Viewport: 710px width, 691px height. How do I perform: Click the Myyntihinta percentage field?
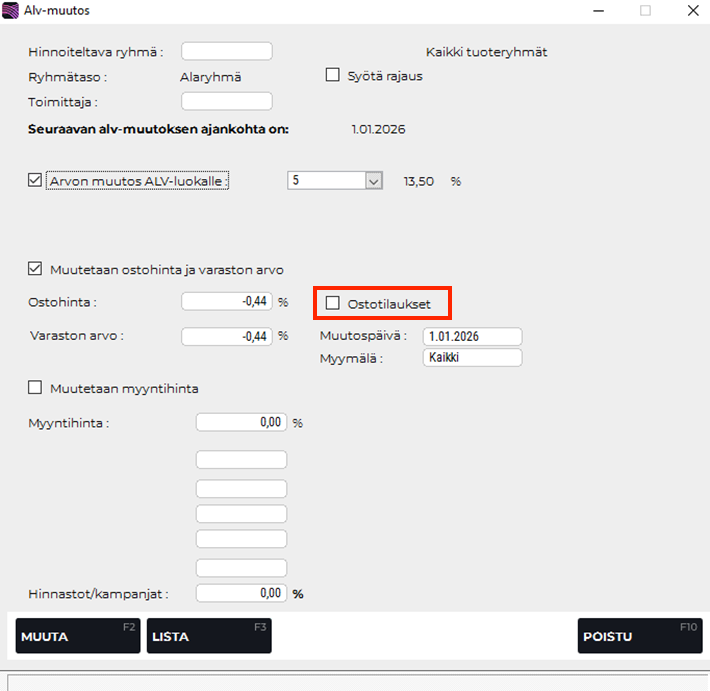pos(241,422)
